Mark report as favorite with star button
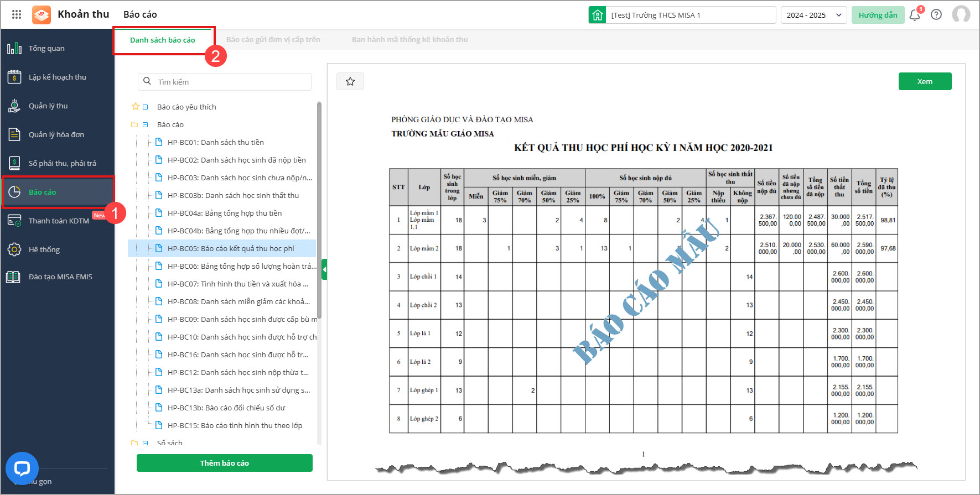The height and width of the screenshot is (495, 980). tap(350, 81)
